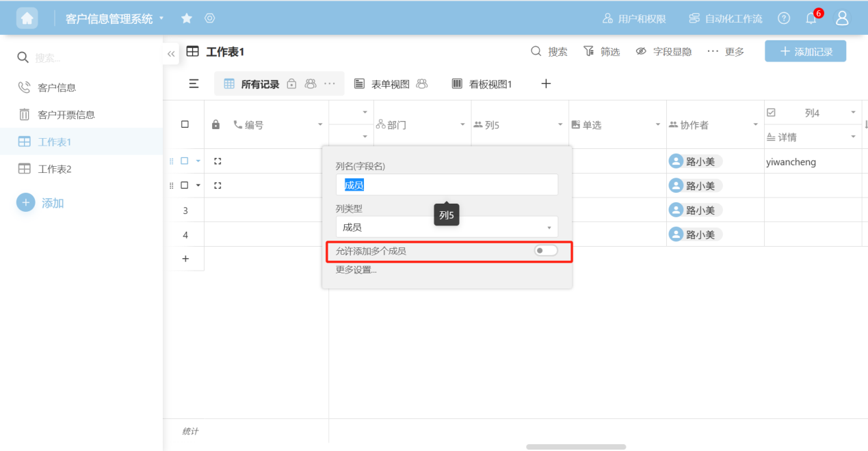Open 筛选 filter tool

601,52
